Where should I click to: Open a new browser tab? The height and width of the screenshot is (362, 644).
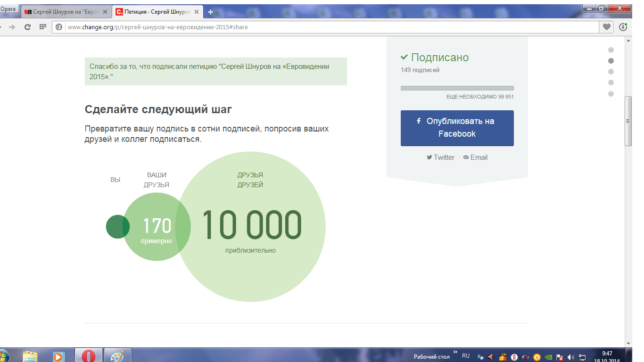tap(210, 12)
